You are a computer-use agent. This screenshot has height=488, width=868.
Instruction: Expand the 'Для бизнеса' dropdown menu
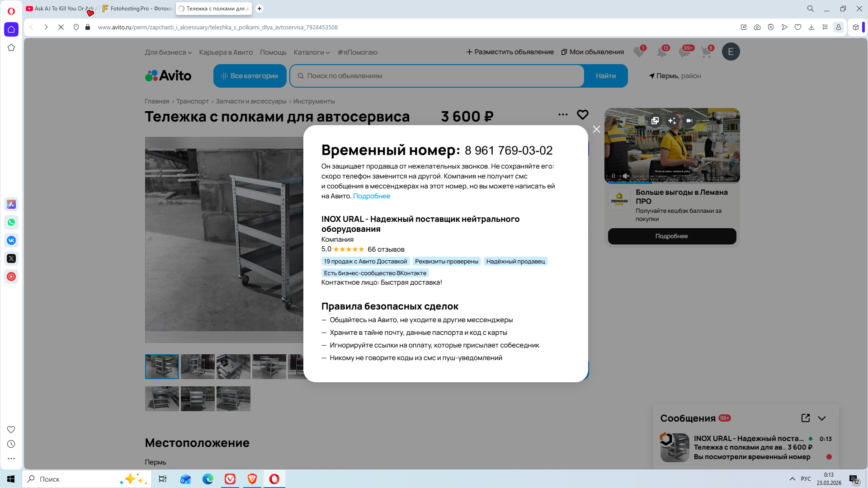pos(168,52)
